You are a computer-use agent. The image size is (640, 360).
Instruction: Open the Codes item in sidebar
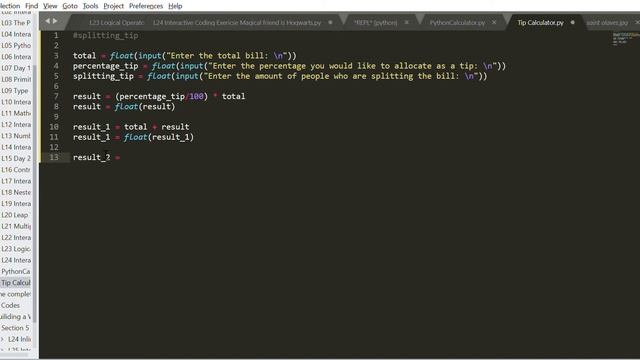click(10, 305)
